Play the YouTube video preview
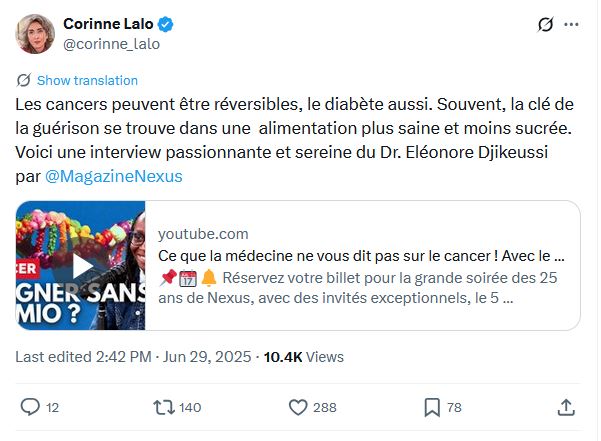Image resolution: width=601 pixels, height=441 pixels. [x=82, y=265]
